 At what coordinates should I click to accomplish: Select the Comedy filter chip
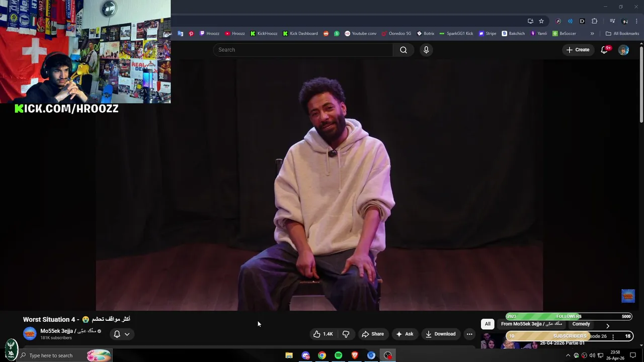pos(581,324)
